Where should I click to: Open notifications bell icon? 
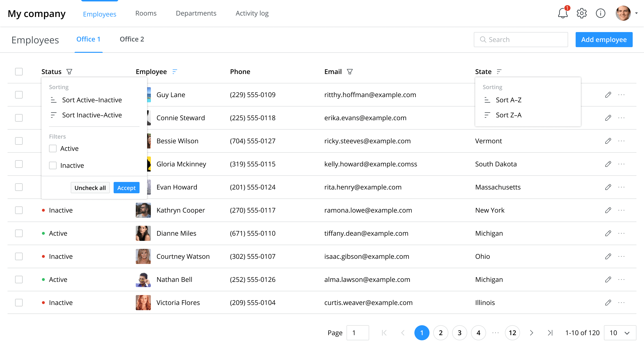click(x=562, y=13)
